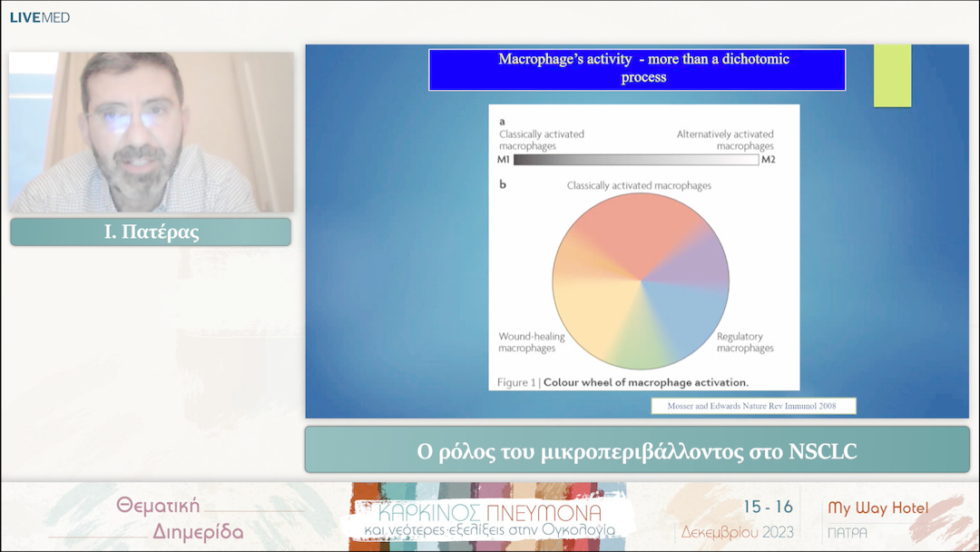Click the blue slide title box

tap(637, 69)
